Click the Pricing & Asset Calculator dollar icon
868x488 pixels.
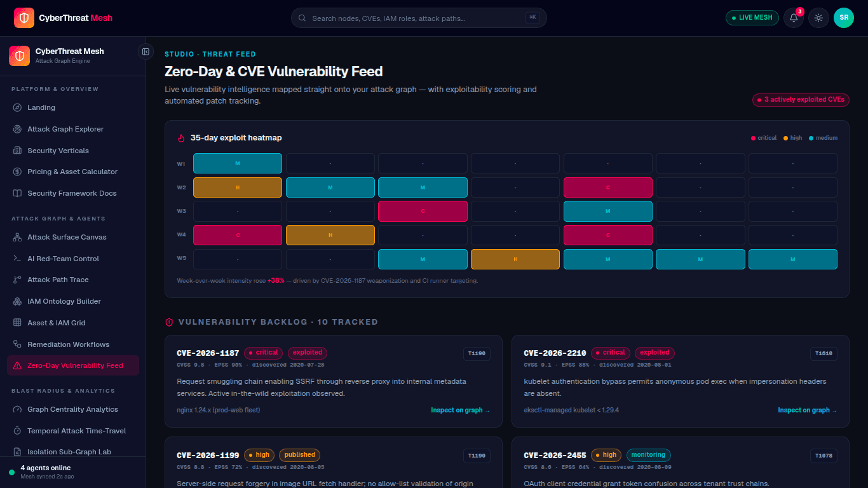(17, 172)
